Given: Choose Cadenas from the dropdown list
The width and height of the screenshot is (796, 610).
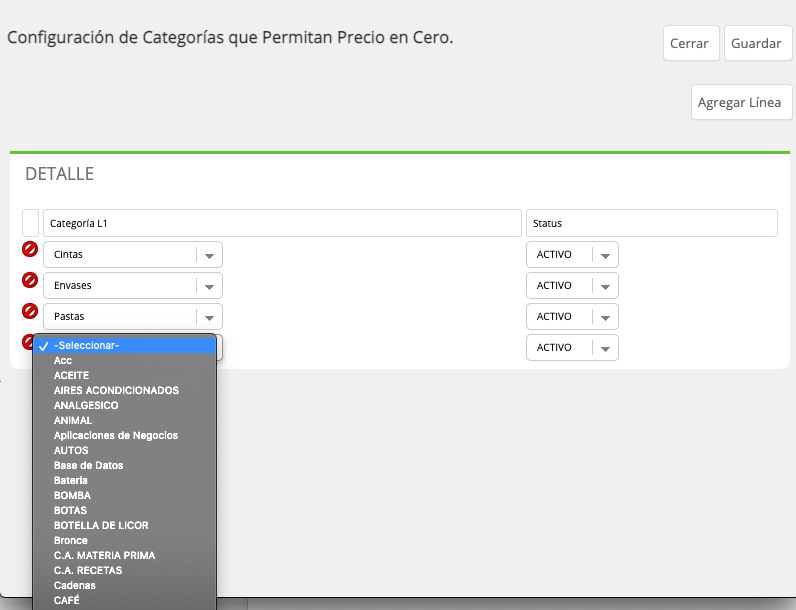Looking at the screenshot, I should click(125, 585).
